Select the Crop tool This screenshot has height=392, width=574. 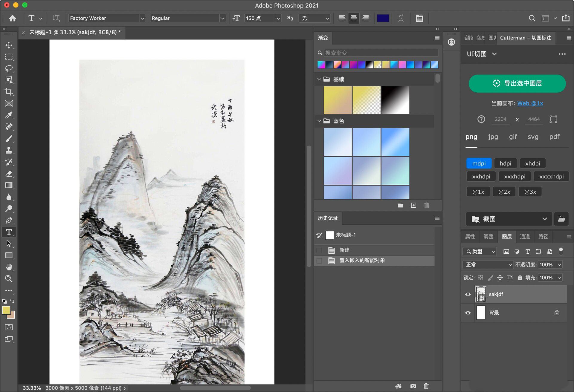tap(9, 92)
